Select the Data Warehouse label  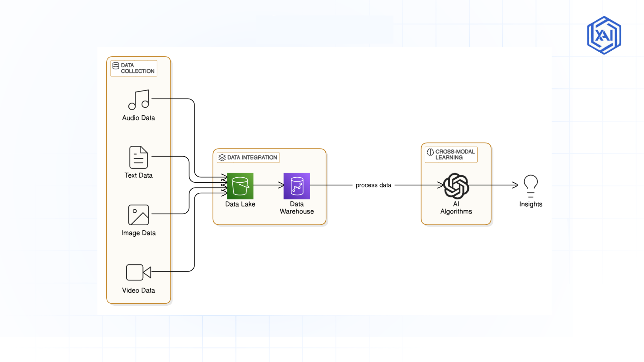click(x=297, y=208)
